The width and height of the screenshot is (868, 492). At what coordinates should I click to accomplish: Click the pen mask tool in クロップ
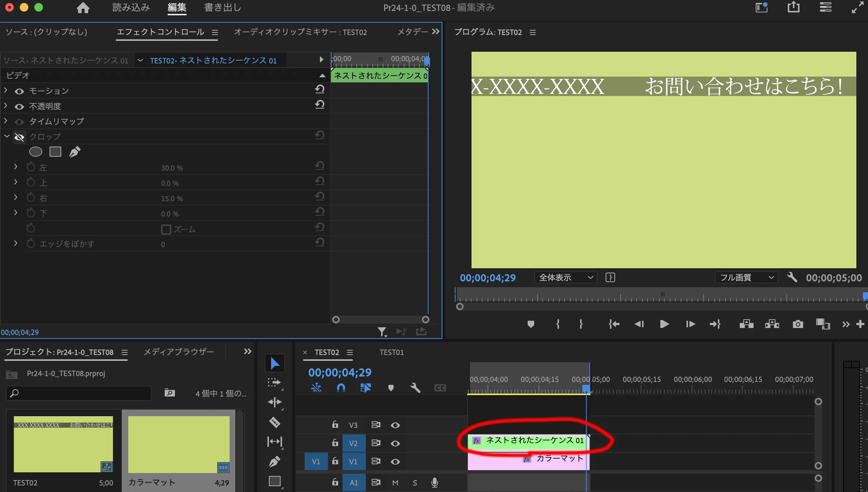tap(75, 152)
